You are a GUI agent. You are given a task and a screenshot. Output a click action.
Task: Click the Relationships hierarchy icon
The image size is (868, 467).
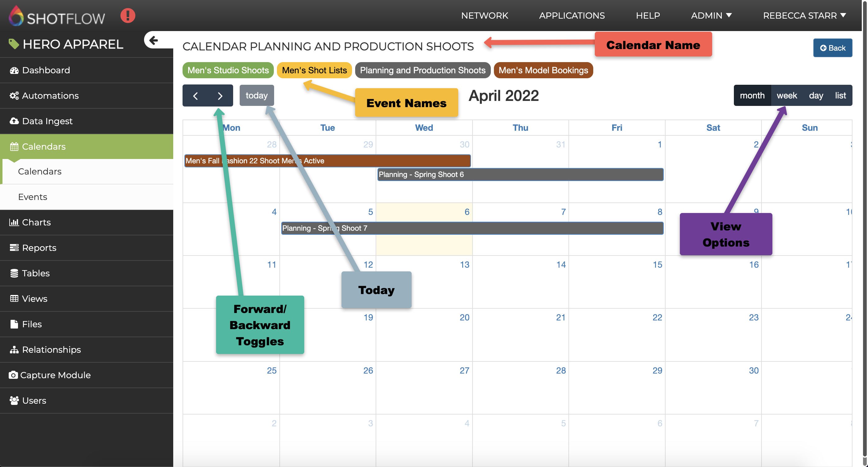point(14,350)
